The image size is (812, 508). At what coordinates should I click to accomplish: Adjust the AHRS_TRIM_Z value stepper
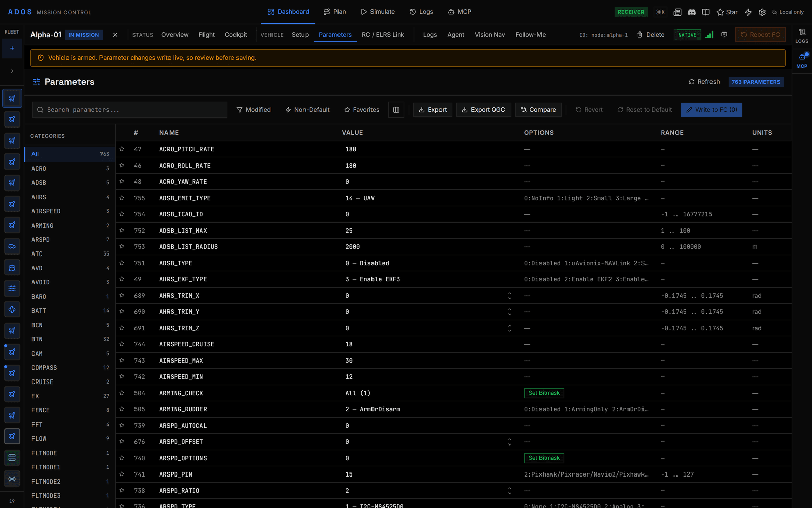click(x=510, y=328)
